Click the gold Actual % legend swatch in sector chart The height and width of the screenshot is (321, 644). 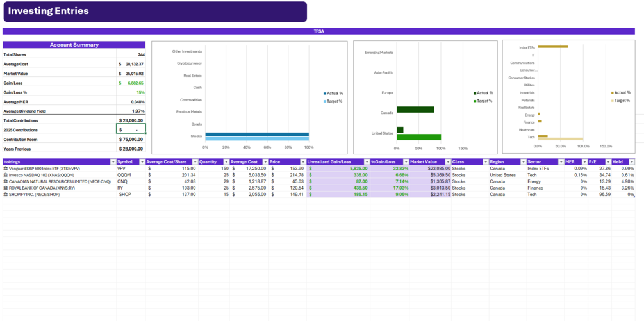click(x=613, y=93)
